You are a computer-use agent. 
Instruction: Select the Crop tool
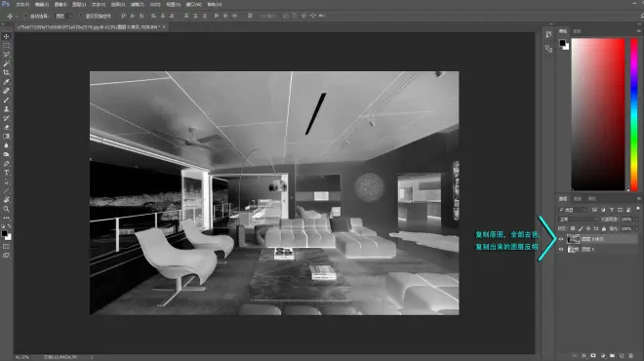6,73
